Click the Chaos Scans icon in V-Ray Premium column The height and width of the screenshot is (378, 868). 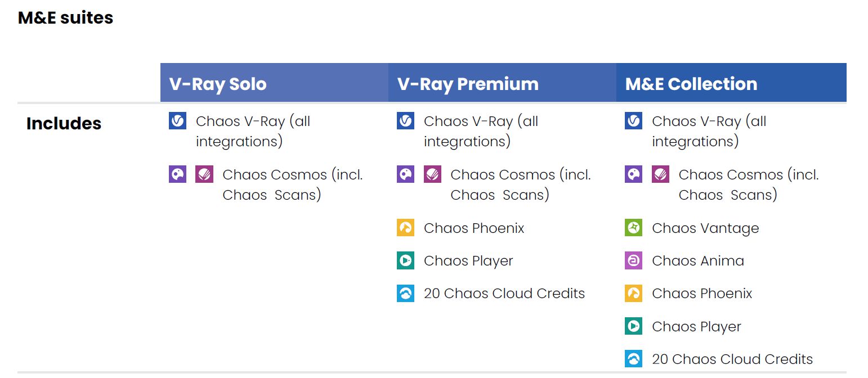point(432,174)
